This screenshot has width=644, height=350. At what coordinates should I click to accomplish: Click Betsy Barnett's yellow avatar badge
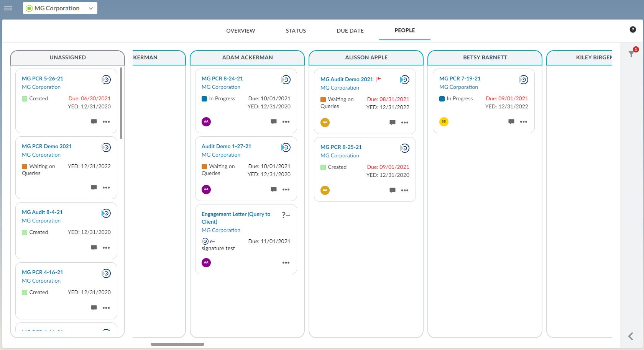click(444, 122)
